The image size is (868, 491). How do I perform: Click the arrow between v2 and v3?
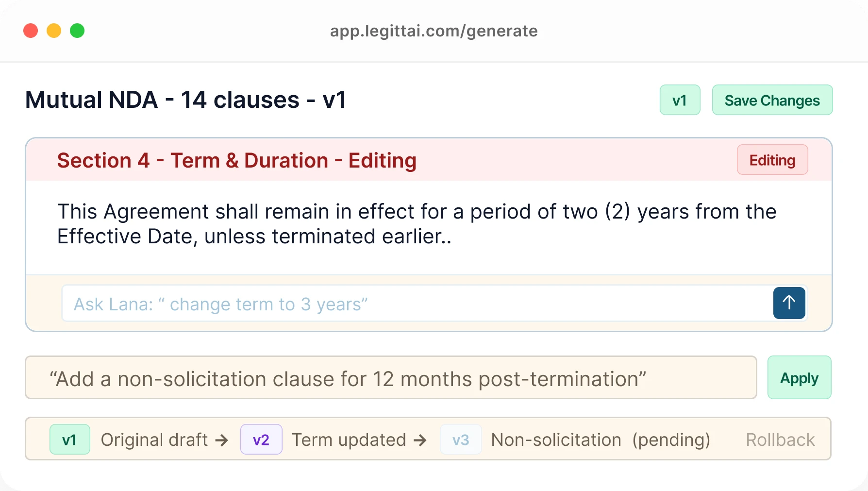(420, 439)
